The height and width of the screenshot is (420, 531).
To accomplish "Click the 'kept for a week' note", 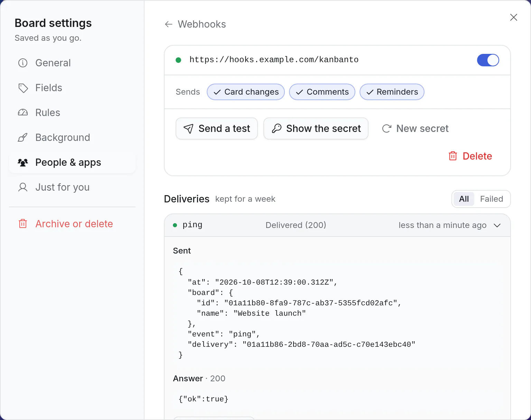I will pos(245,199).
